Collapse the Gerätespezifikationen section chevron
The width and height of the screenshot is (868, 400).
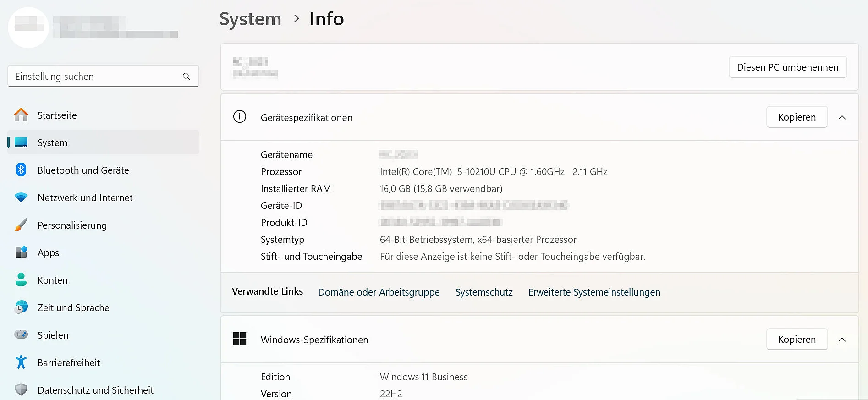click(x=842, y=117)
